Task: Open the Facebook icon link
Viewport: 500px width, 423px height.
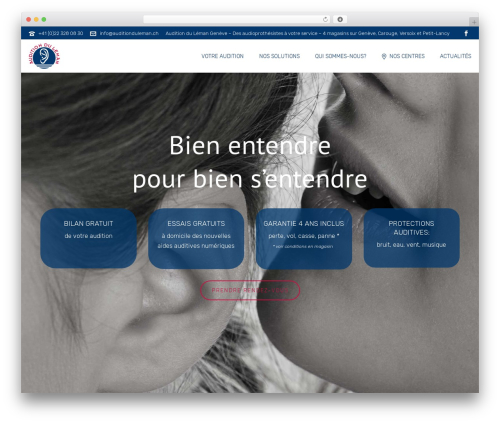Action: click(x=466, y=33)
